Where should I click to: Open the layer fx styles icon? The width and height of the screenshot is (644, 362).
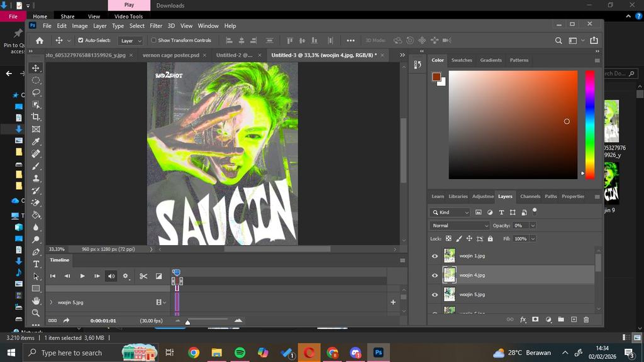pyautogui.click(x=523, y=319)
